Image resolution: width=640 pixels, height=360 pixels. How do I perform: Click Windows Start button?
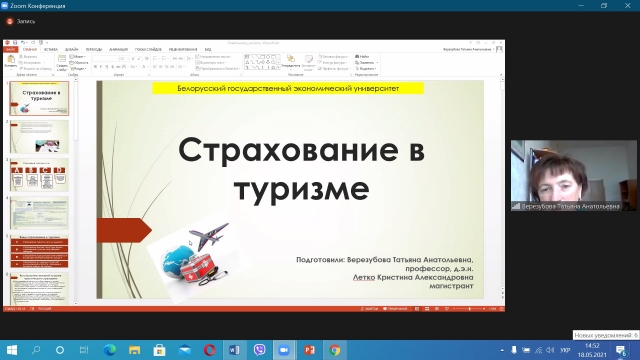click(12, 350)
